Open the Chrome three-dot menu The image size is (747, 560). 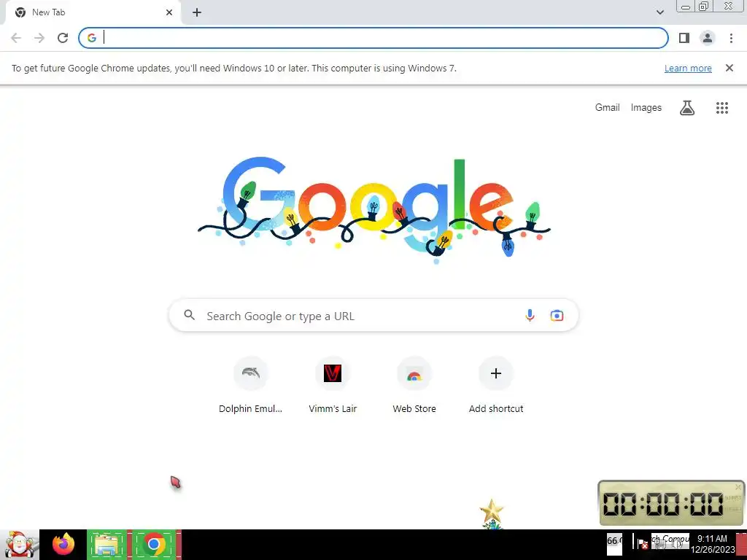click(x=731, y=38)
